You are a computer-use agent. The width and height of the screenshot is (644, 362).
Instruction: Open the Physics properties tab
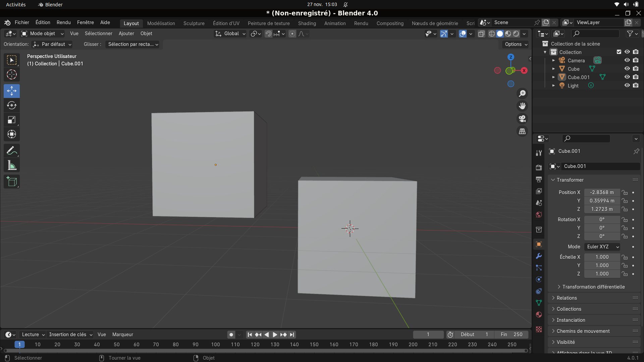click(x=539, y=280)
